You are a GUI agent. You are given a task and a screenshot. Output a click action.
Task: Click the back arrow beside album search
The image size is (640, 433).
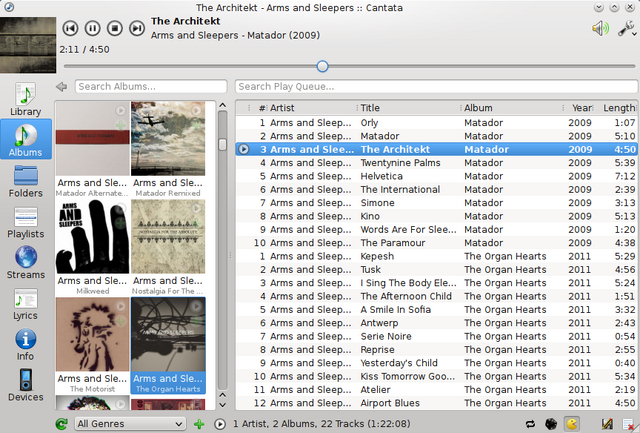pos(62,87)
